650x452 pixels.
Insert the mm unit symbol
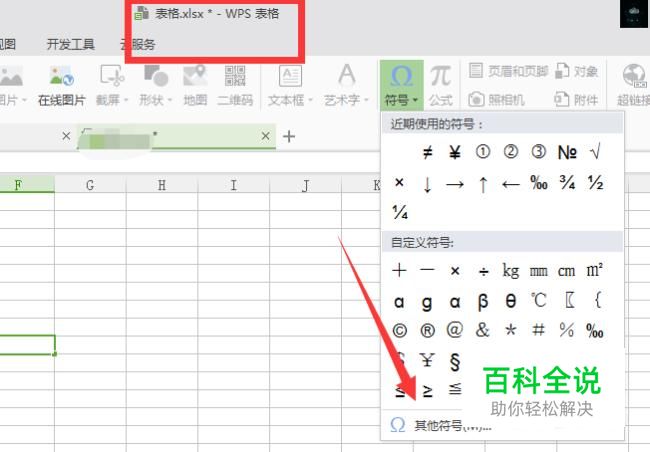click(538, 272)
